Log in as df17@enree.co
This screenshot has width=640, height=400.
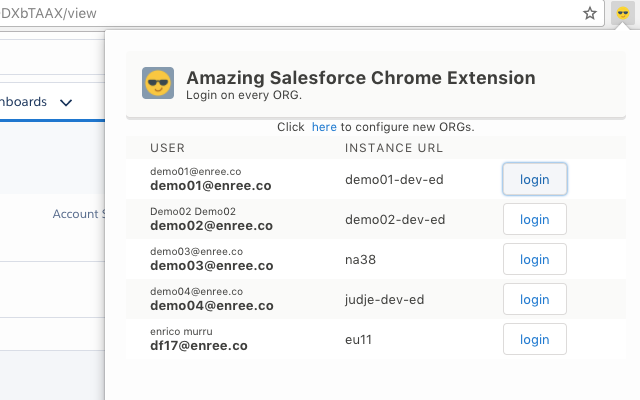click(x=535, y=339)
